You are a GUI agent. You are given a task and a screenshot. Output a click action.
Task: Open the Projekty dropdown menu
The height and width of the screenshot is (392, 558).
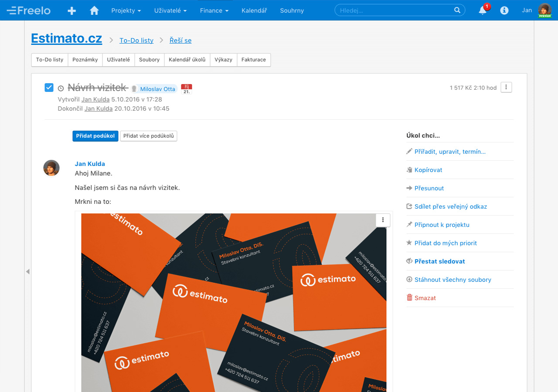tap(126, 10)
